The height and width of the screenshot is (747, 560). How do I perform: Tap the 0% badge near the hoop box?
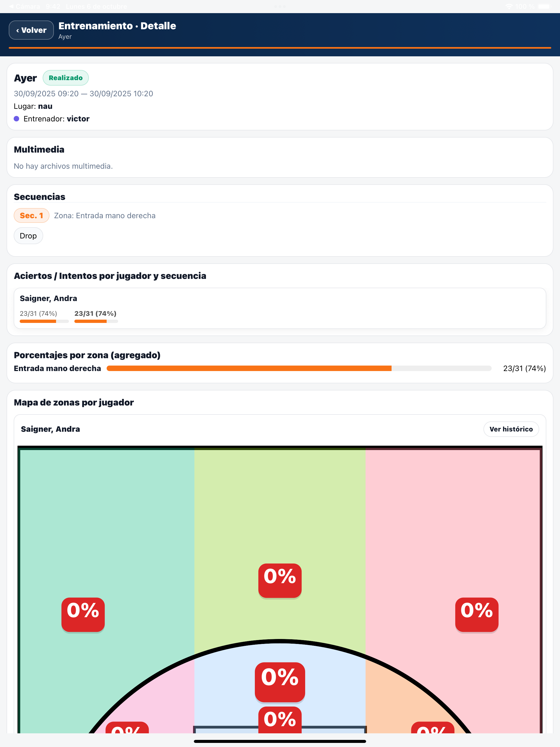click(280, 720)
